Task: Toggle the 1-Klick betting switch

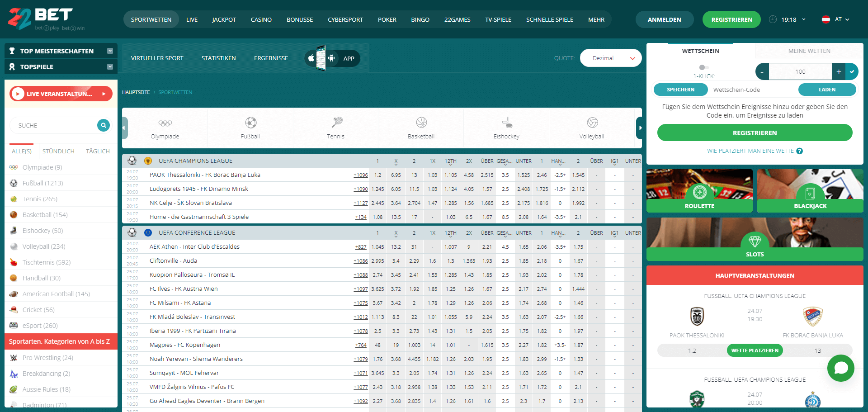Action: point(703,67)
